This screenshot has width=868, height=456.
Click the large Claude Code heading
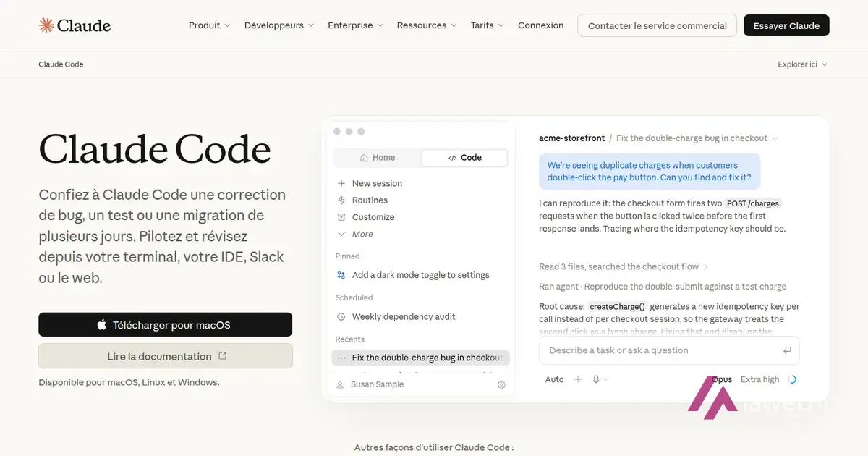point(155,150)
